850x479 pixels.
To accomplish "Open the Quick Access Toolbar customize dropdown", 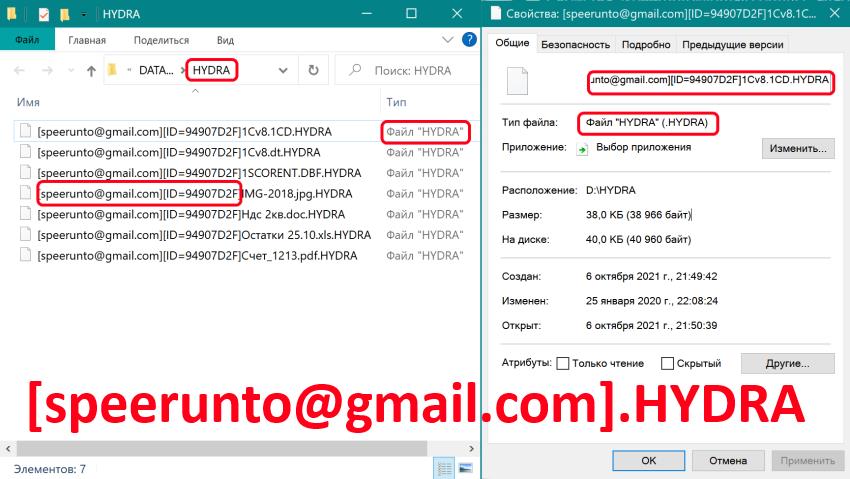I will click(x=83, y=15).
